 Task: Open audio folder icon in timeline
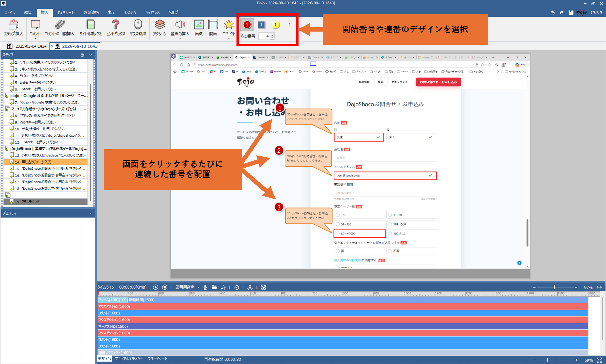click(214, 287)
